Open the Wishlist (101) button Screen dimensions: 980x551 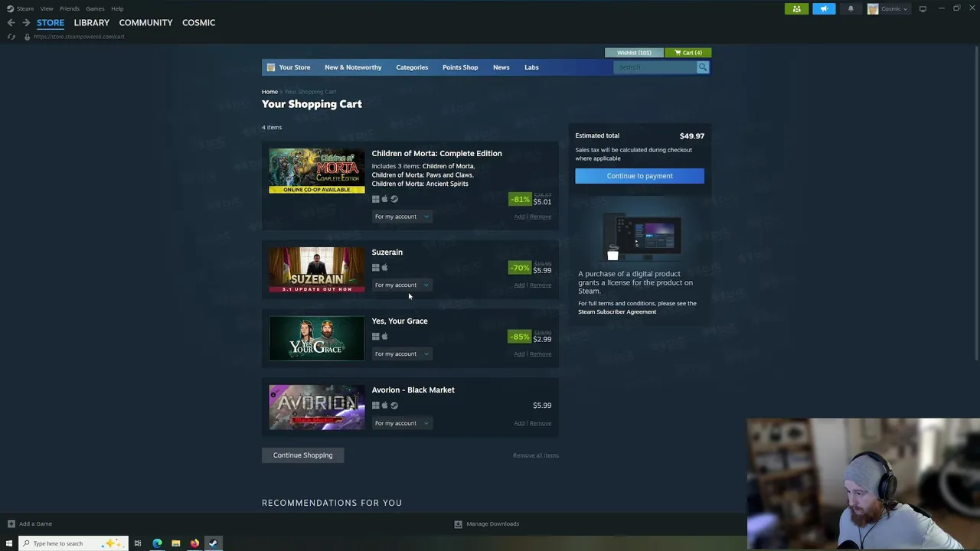click(634, 53)
